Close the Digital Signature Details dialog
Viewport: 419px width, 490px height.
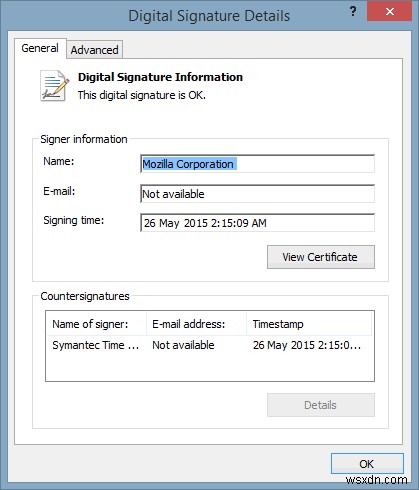389,12
